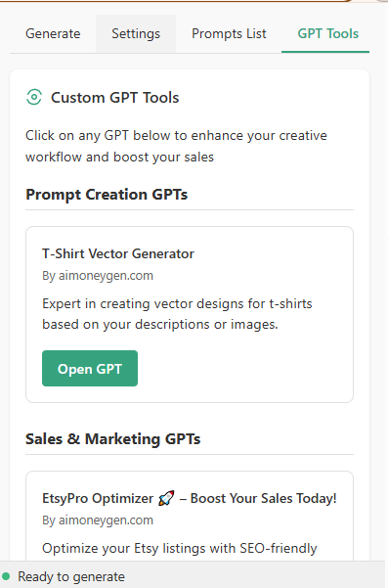This screenshot has height=588, width=388.
Task: Click the Optimize your Etsy listings description
Action: coord(180,548)
